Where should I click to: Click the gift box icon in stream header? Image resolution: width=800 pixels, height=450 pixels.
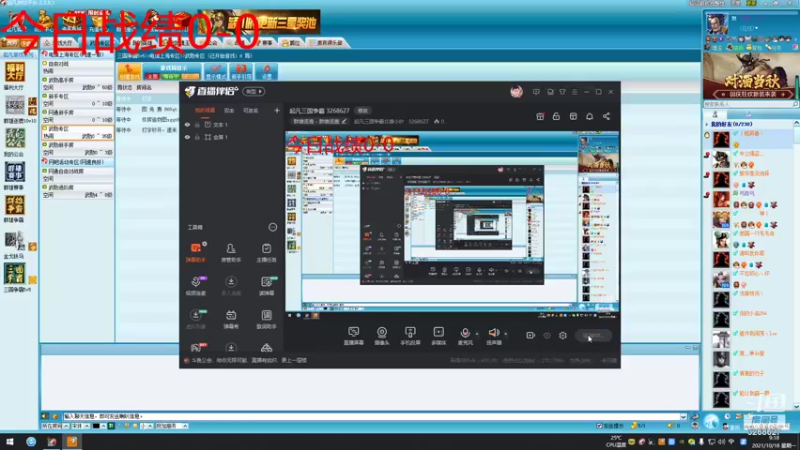click(x=540, y=116)
